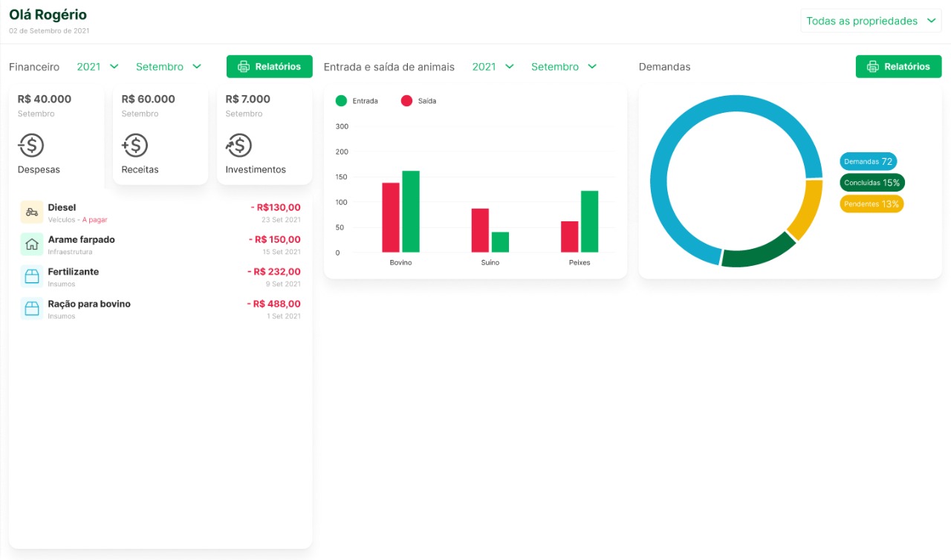Click the Investimentos dollar-arrow icon
Viewport: 951px width, 560px height.
point(238,145)
